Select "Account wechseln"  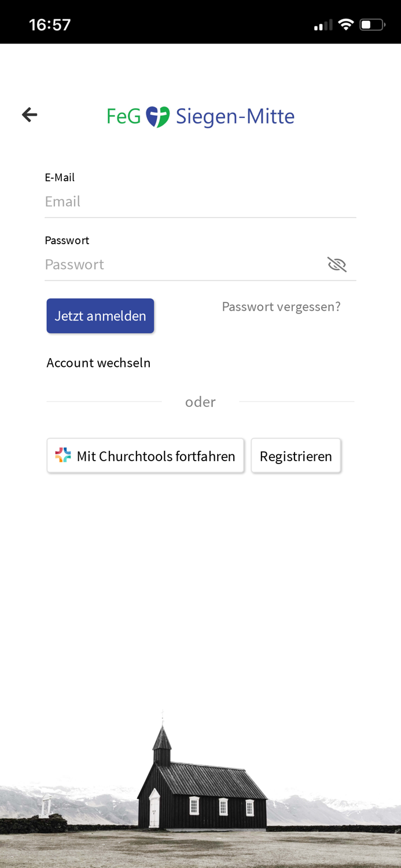98,362
